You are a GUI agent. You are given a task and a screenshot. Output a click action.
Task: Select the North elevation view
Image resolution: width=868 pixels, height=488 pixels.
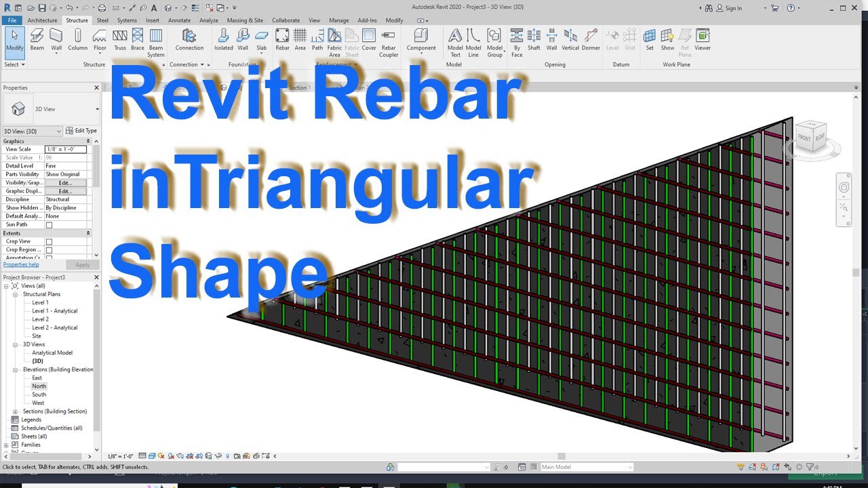tap(39, 386)
